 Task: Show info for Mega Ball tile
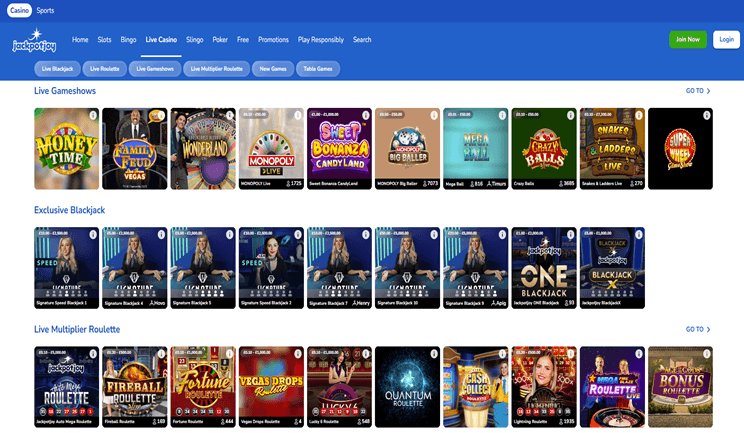pos(502,115)
